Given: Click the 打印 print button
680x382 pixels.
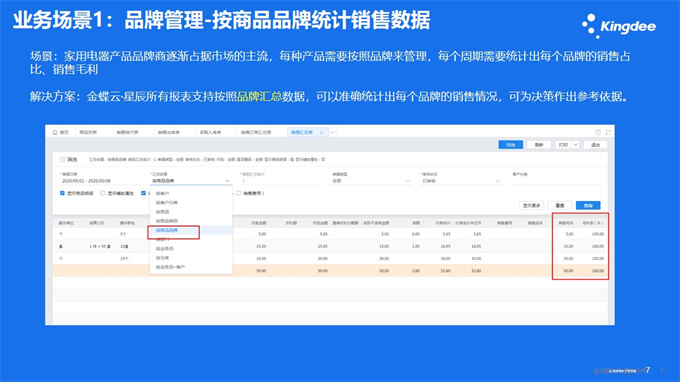Looking at the screenshot, I should (563, 145).
